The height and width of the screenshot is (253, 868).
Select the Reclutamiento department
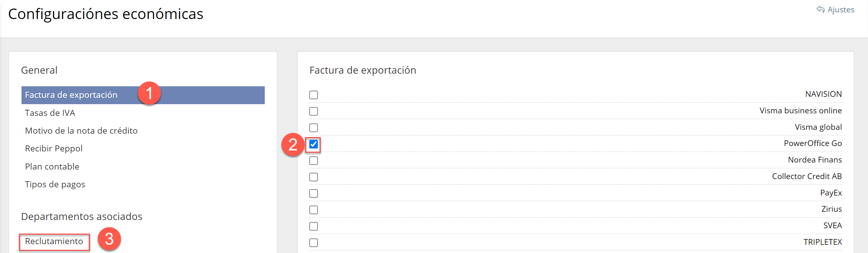(x=54, y=241)
